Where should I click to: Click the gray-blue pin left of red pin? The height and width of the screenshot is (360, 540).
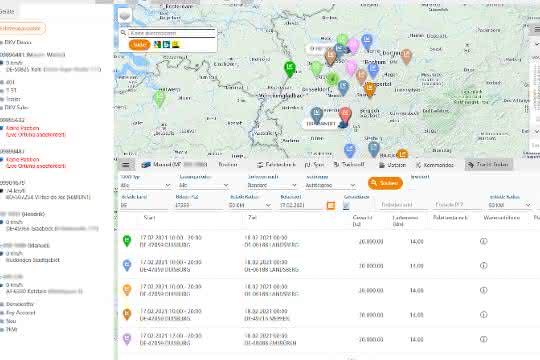pyautogui.click(x=316, y=115)
